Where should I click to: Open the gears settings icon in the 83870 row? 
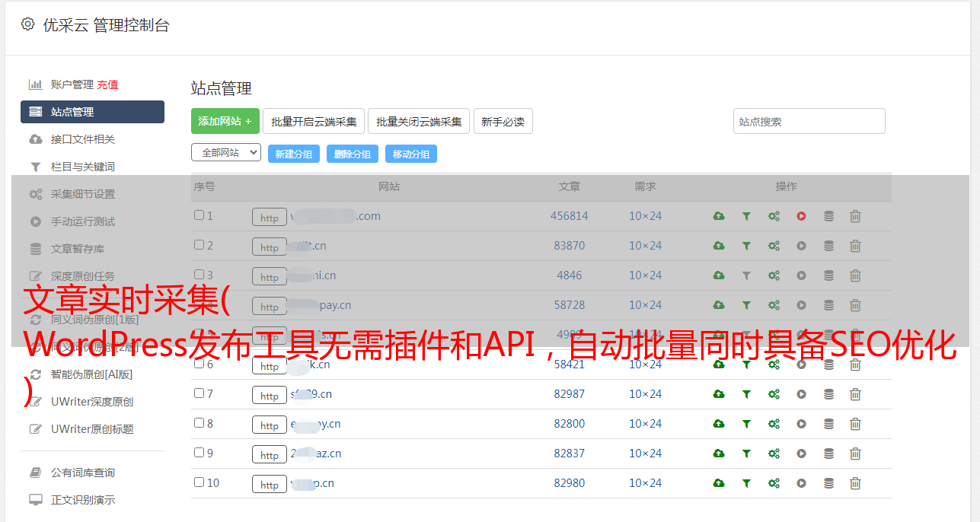[x=774, y=246]
